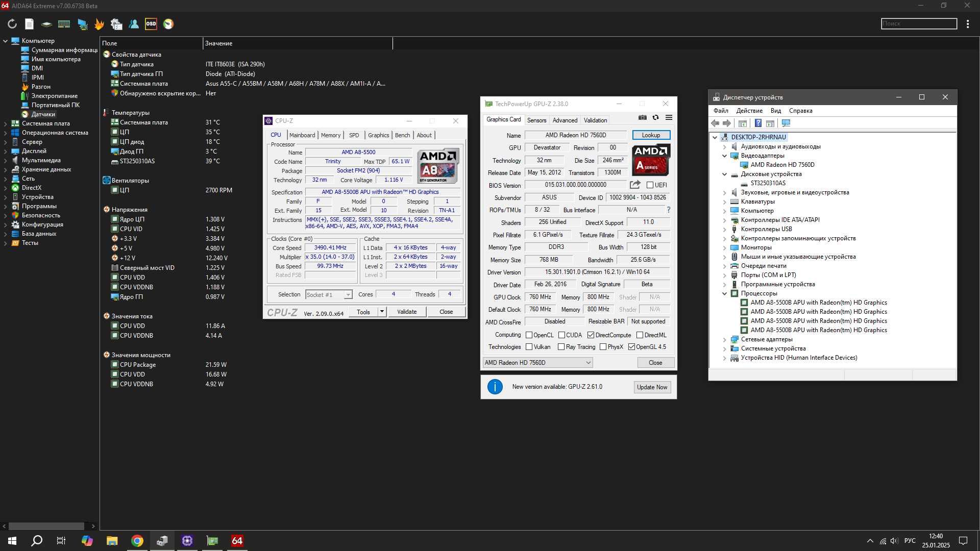Collapse Видеоадаптеры in Device Manager
980x551 pixels.
point(724,156)
